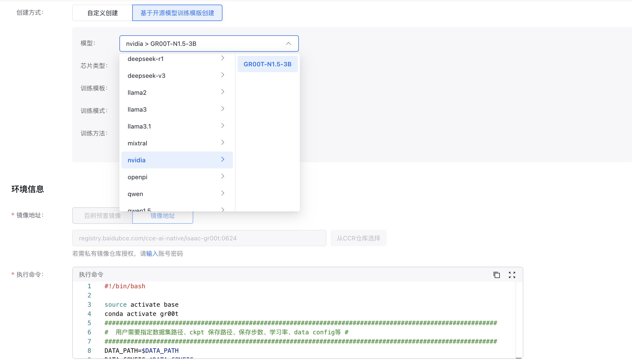Expand mixtral submenu arrow
The image size is (632, 364).
pos(223,143)
